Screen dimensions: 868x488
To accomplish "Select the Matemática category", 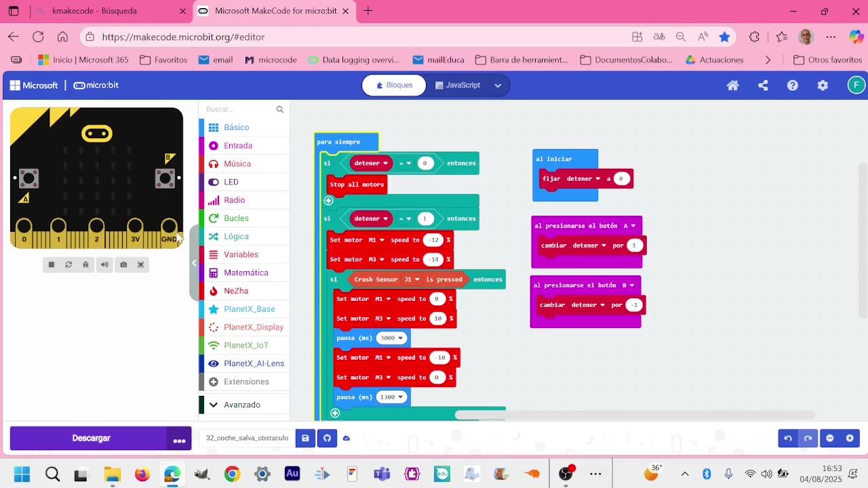I will (244, 272).
